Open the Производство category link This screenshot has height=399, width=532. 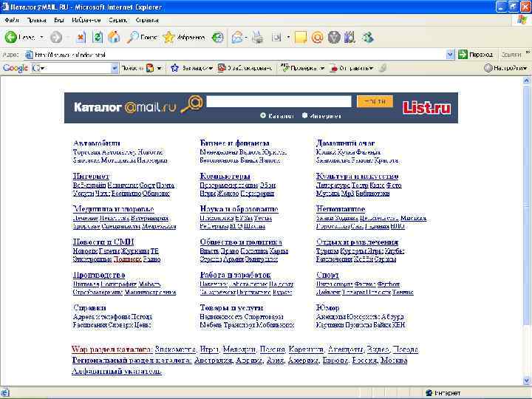[x=99, y=275]
